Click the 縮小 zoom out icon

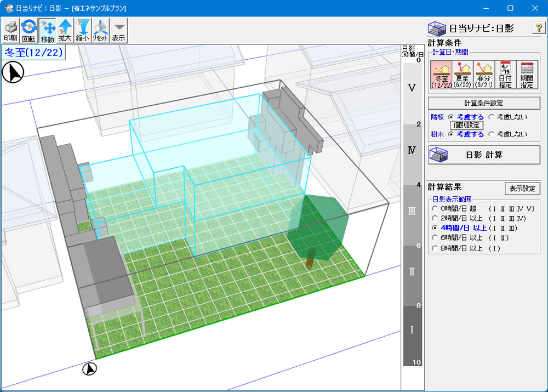(83, 31)
